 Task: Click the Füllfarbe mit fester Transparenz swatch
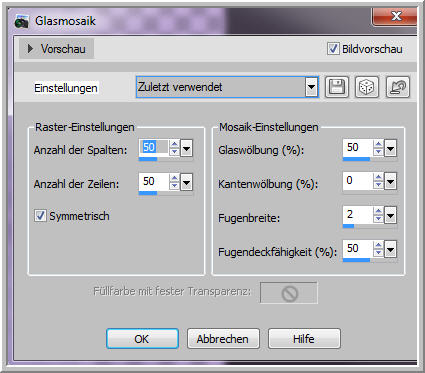[289, 293]
